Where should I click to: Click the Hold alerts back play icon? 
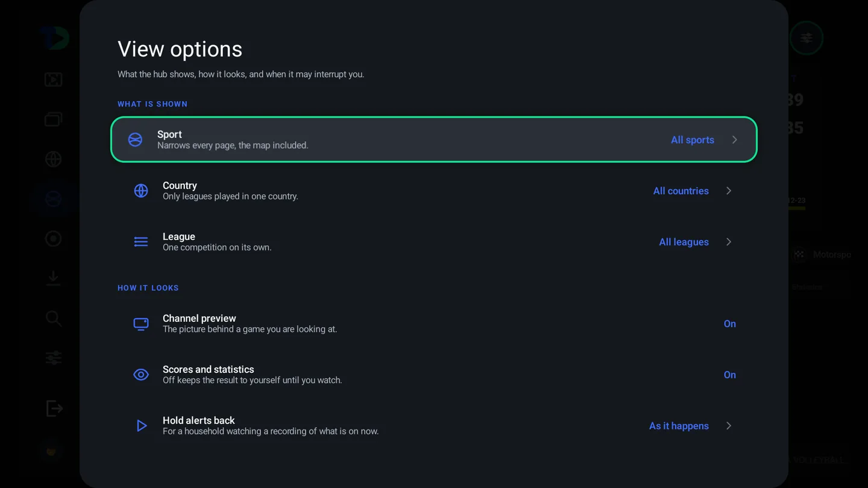point(141,426)
